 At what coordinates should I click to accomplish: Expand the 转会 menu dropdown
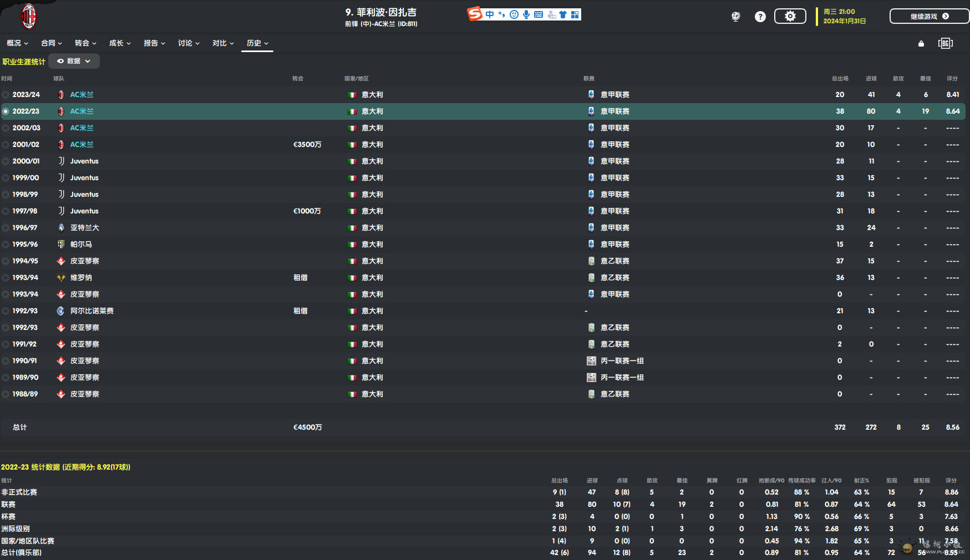coord(86,43)
